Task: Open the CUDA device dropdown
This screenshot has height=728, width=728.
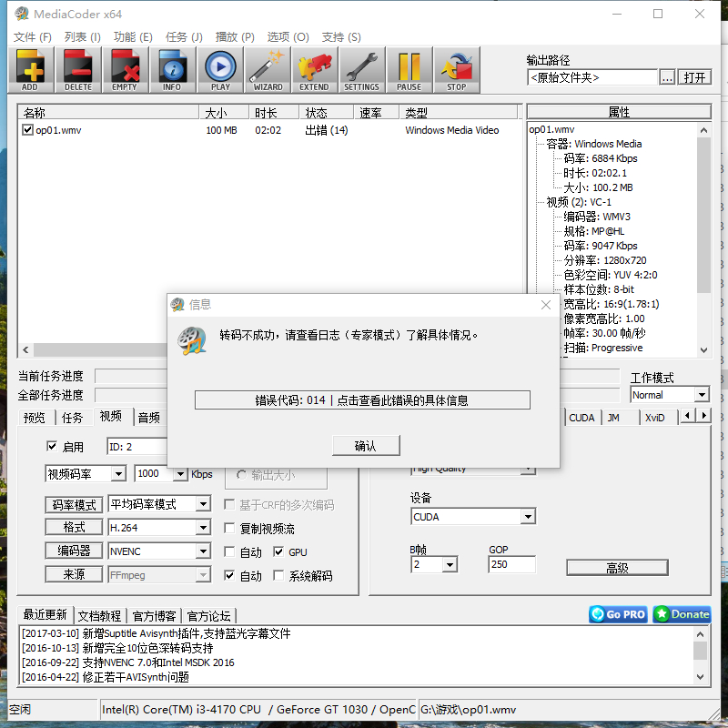Action: coord(528,517)
